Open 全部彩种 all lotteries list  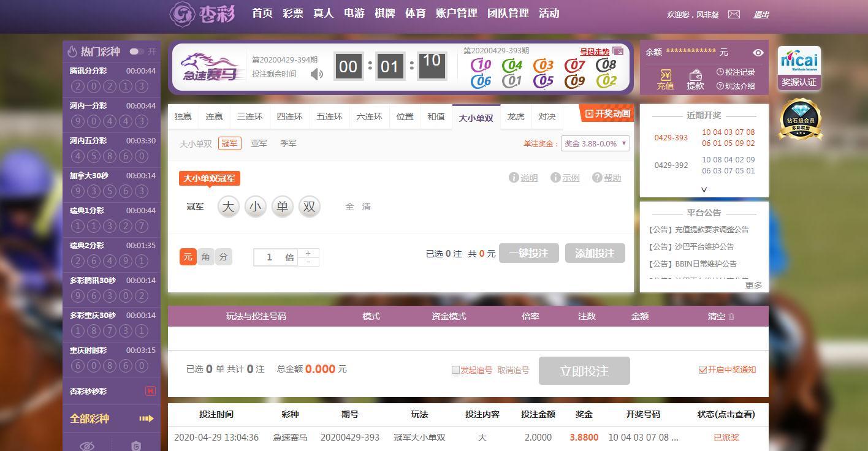point(112,419)
